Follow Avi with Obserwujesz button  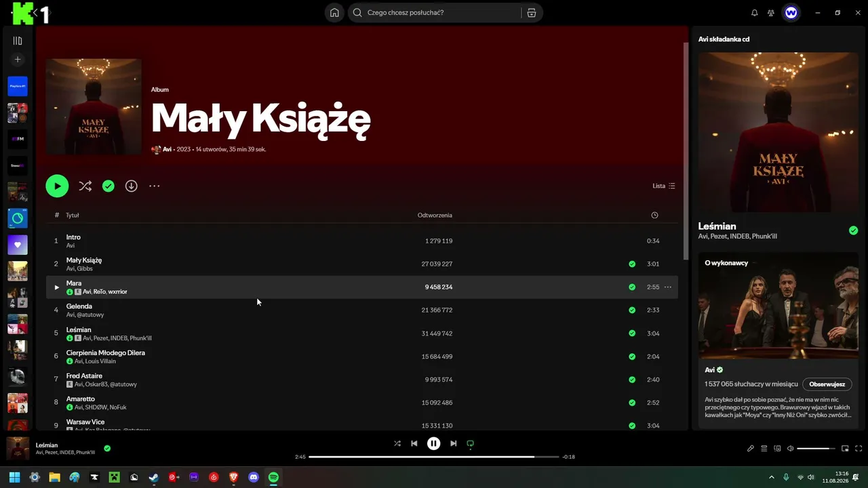click(827, 384)
